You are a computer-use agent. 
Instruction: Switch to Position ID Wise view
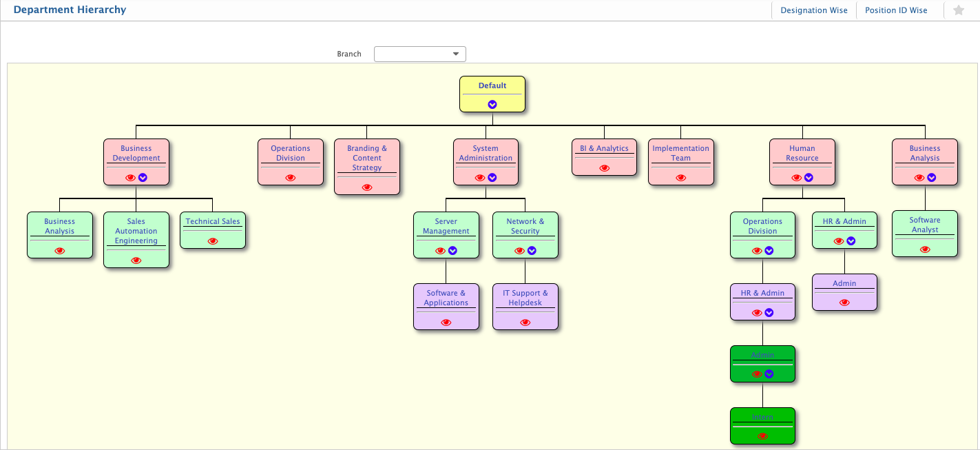(x=896, y=10)
